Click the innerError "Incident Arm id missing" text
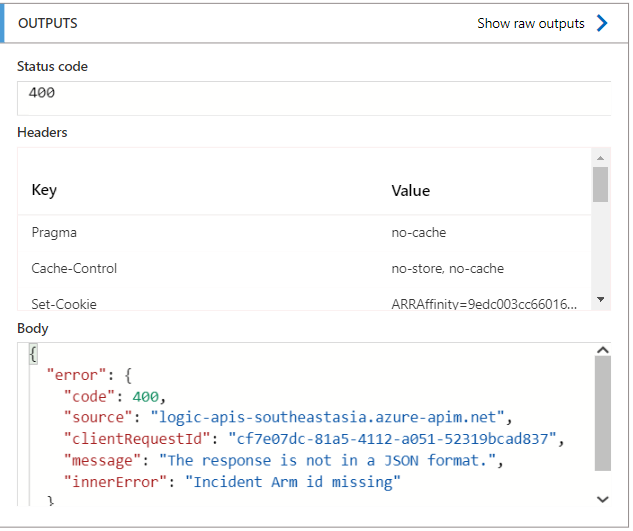This screenshot has height=531, width=633. click(293, 482)
